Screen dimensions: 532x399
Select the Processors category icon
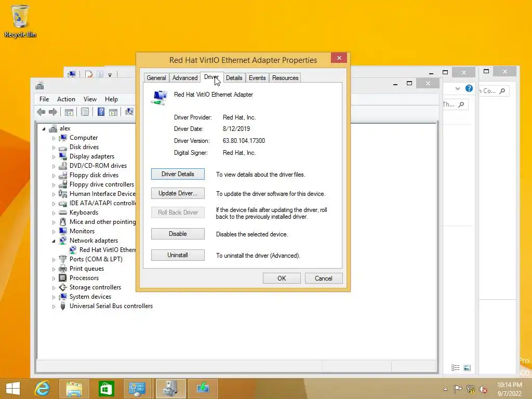click(63, 278)
